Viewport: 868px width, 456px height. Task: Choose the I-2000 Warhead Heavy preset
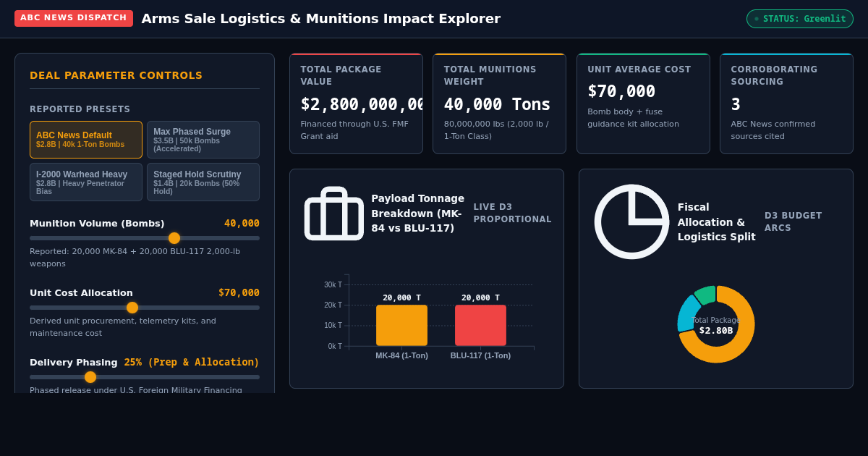[x=86, y=182]
